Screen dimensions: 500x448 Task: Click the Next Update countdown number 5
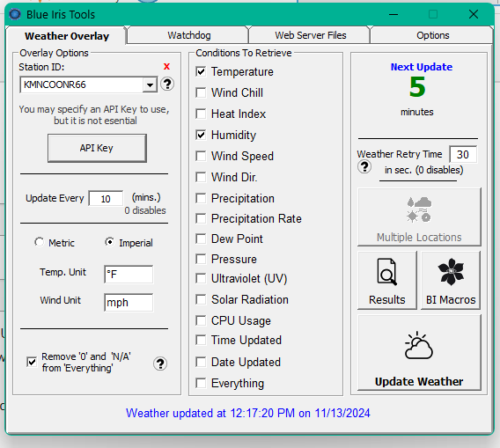click(417, 87)
